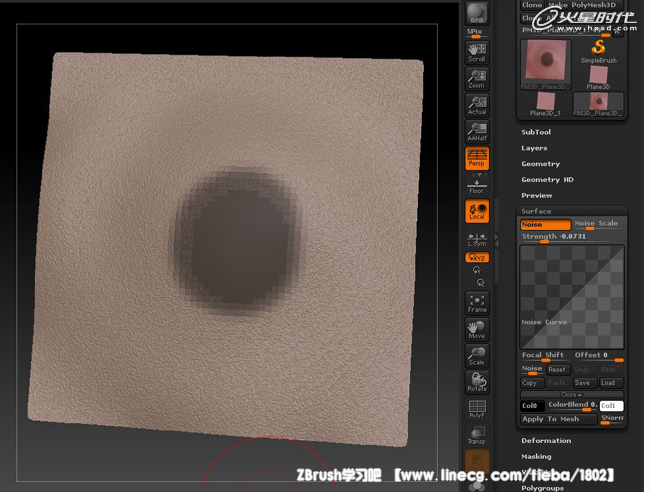Click the BPR render button
Viewport: 651px width, 492px height.
[477, 13]
